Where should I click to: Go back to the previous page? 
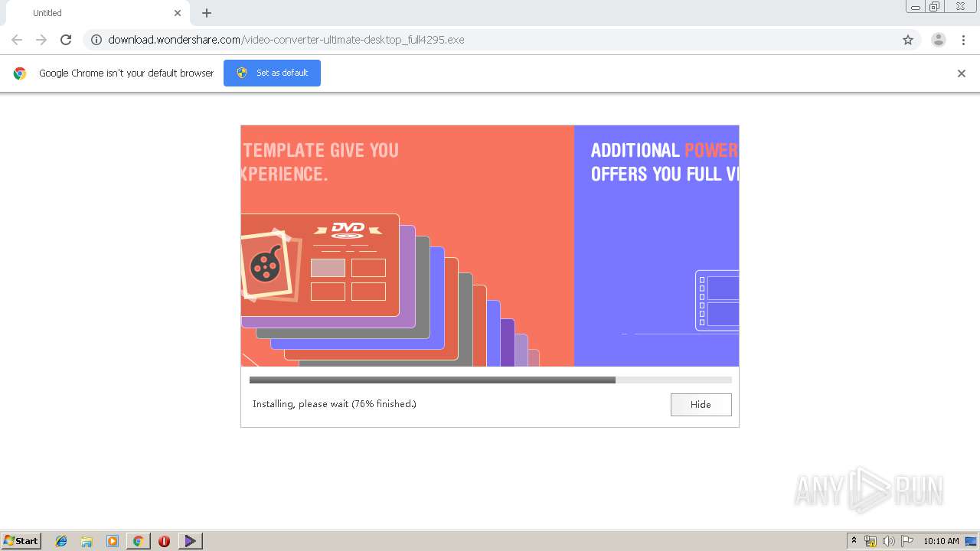pos(17,40)
